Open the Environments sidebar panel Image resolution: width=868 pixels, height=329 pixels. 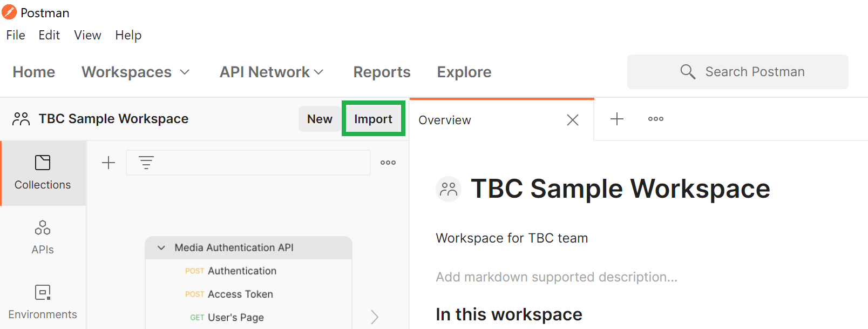[43, 303]
